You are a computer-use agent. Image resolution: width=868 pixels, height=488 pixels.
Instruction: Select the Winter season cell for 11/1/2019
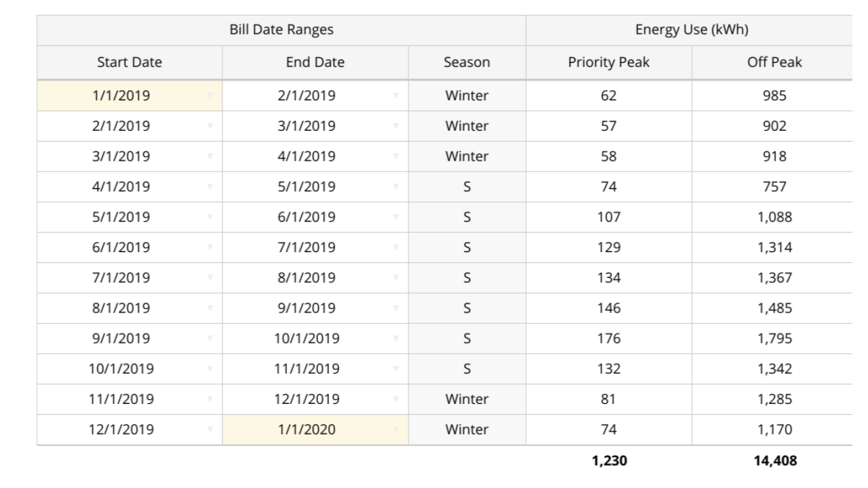(467, 400)
